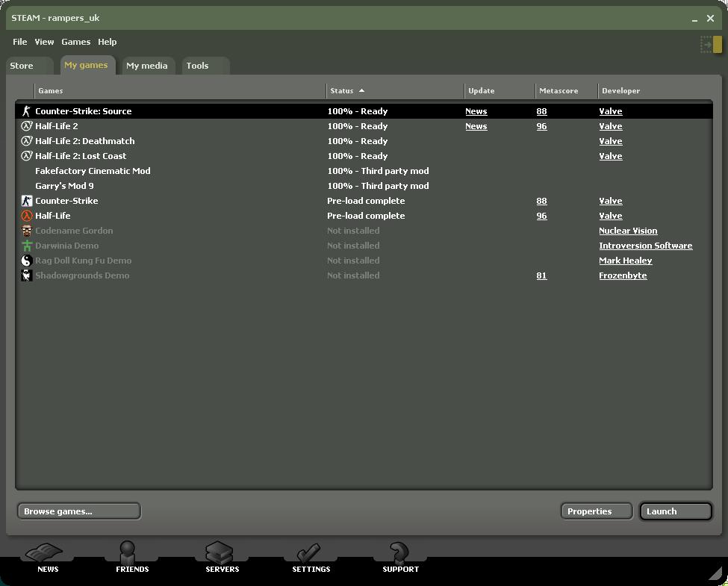Switch to the My media tab
728x586 pixels.
tap(146, 66)
